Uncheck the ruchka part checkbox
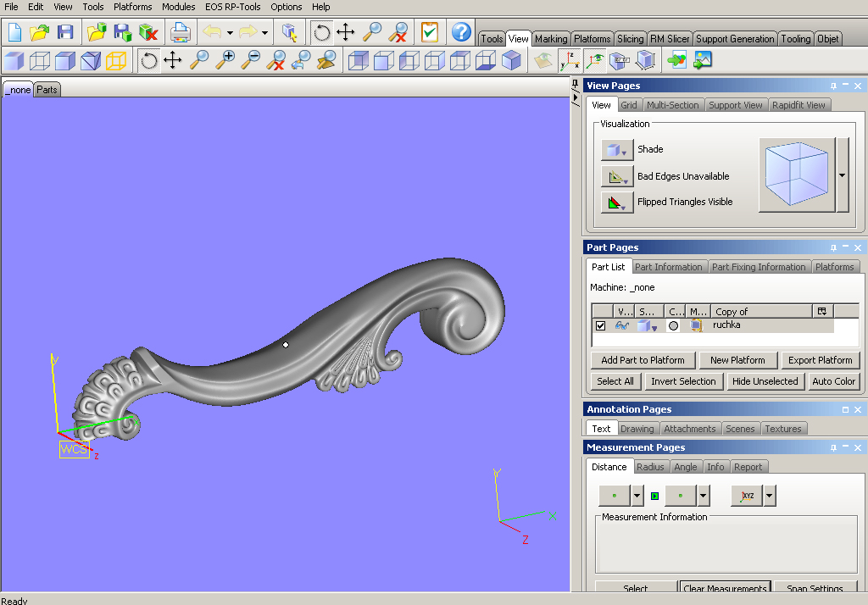Image resolution: width=868 pixels, height=605 pixels. 601,325
